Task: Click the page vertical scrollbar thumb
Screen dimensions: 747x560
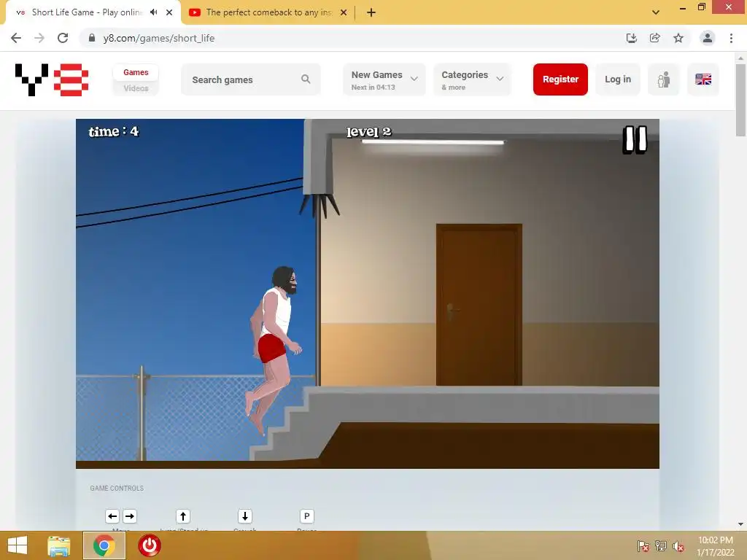Action: [740, 100]
